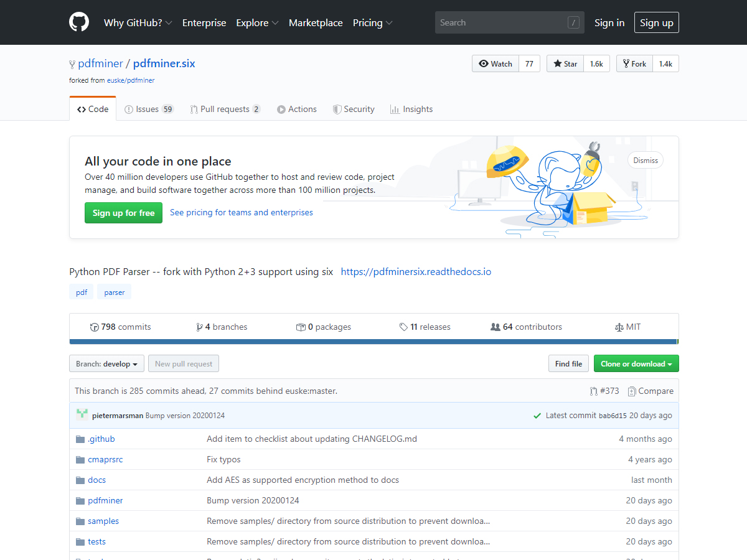
Task: Click pietermarsman's avatar image
Action: point(82,415)
